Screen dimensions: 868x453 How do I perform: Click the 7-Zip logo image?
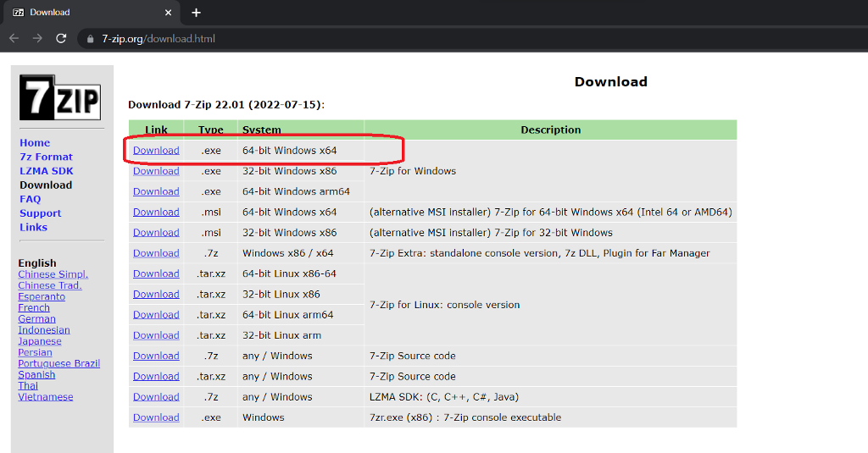click(x=60, y=98)
